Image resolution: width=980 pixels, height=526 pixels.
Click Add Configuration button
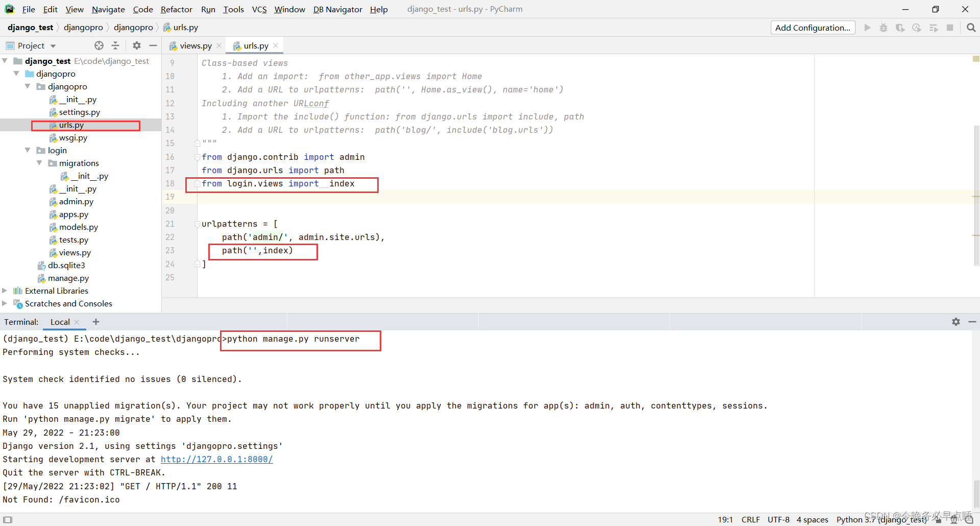tap(813, 28)
